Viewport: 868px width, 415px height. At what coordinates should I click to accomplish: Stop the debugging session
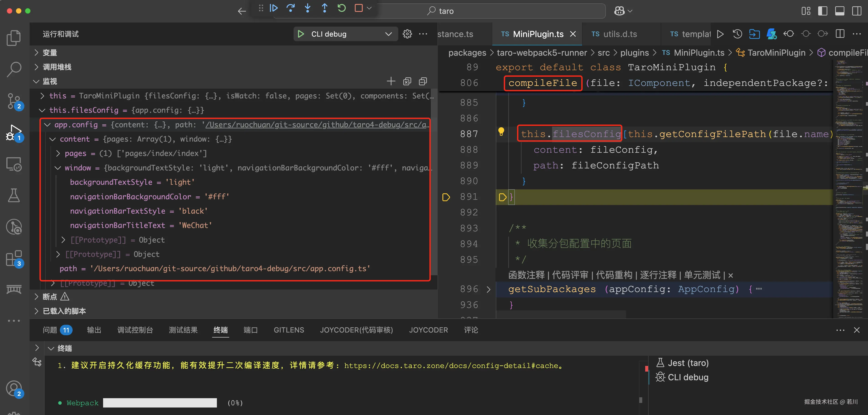tap(358, 8)
